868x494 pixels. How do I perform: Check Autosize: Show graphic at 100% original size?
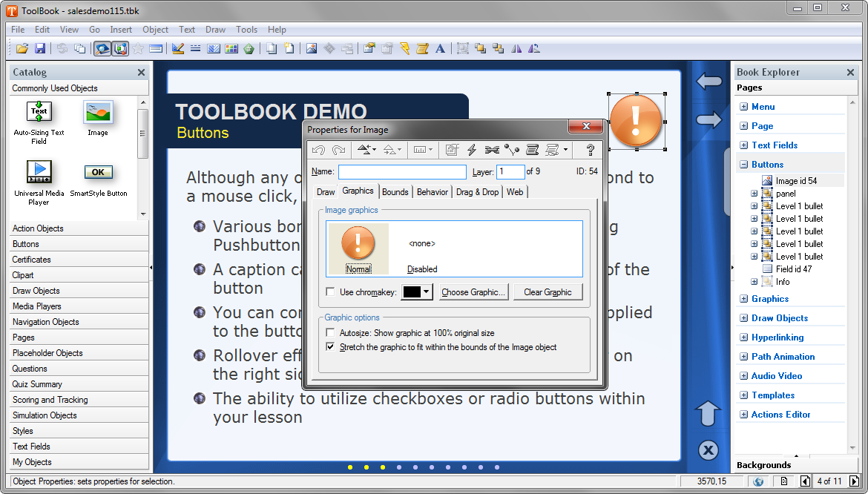[331, 333]
